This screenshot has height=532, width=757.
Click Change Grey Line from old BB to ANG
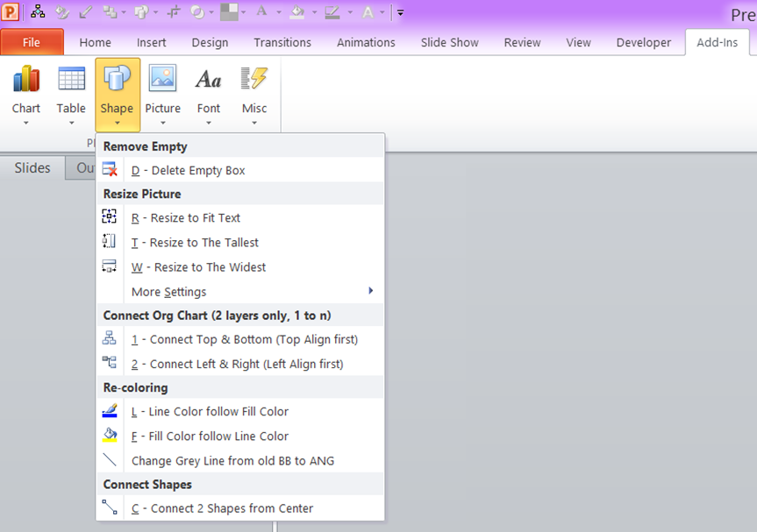[232, 460]
